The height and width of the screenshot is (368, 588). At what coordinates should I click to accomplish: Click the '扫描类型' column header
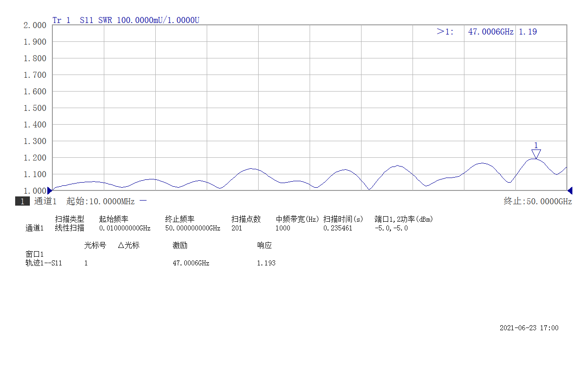coord(69,219)
